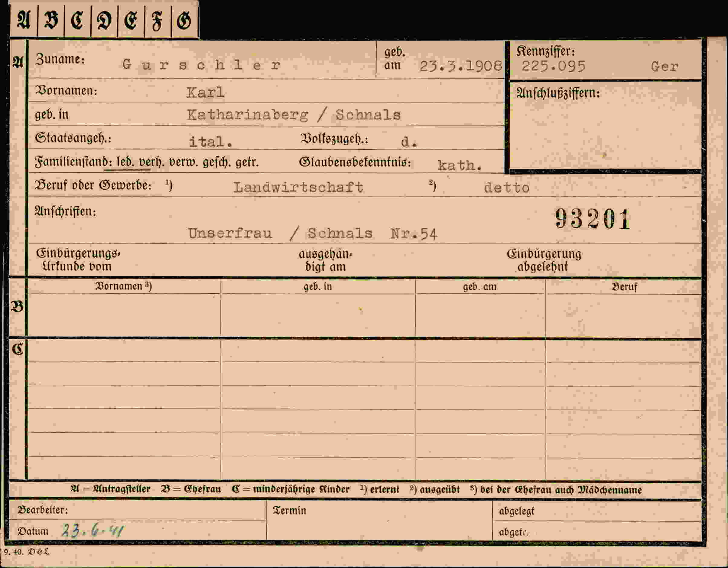Click the 'Beruf' column header
This screenshot has width=728, height=568.
click(x=624, y=287)
